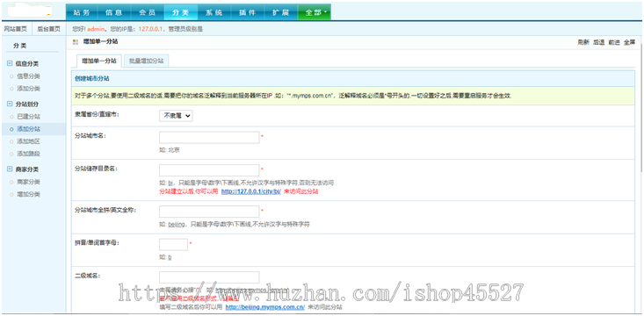Viewport: 644px width, 316px height.
Task: Click the 如: 北京 hint text
Action: click(x=170, y=150)
